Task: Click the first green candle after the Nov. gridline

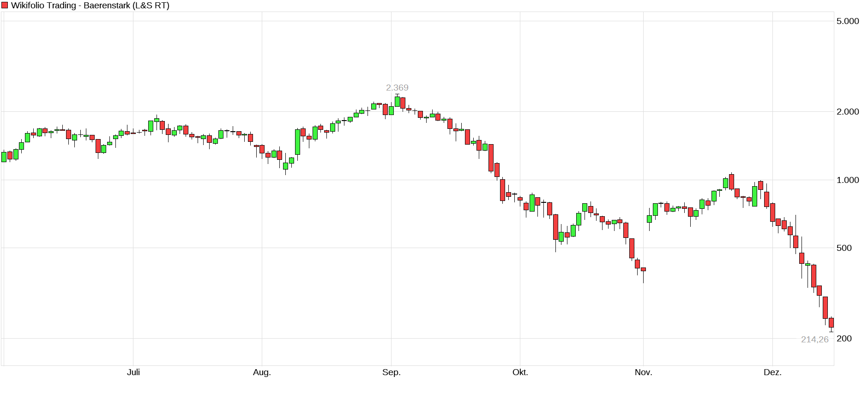Action: click(x=649, y=219)
